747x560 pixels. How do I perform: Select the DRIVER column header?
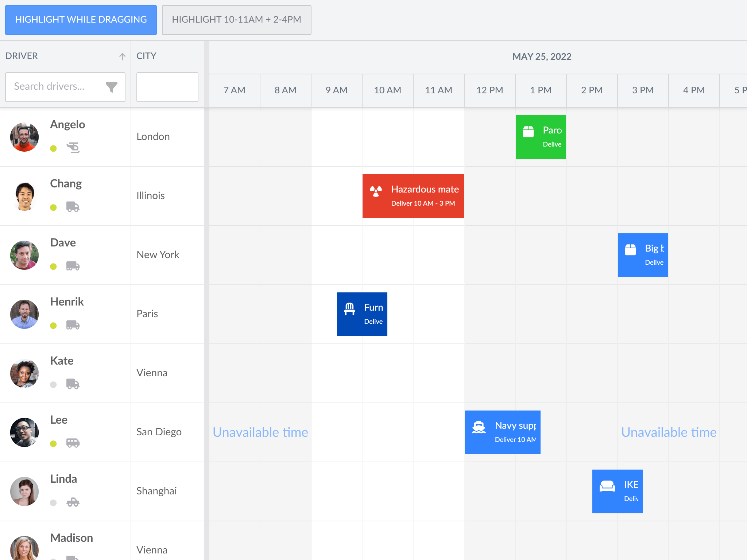[22, 56]
